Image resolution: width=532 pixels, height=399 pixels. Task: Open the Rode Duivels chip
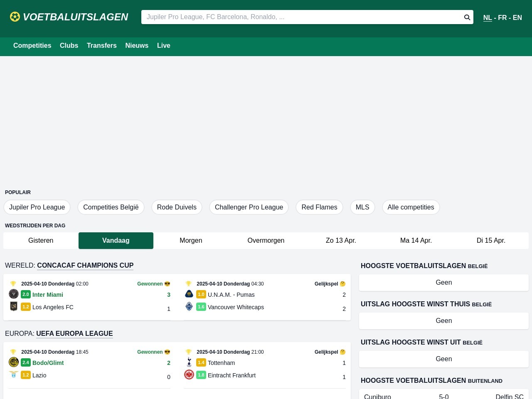[x=177, y=207]
